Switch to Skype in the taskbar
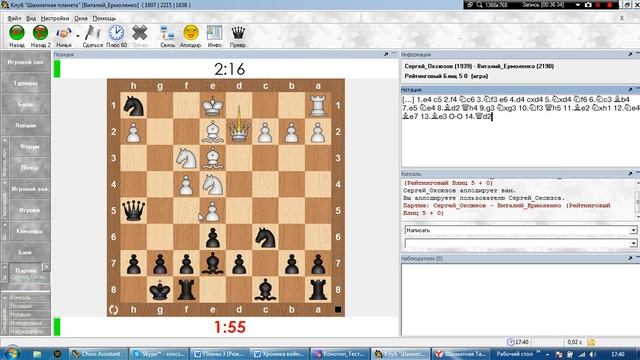Screen dimensions: 640x360 pos(159,354)
